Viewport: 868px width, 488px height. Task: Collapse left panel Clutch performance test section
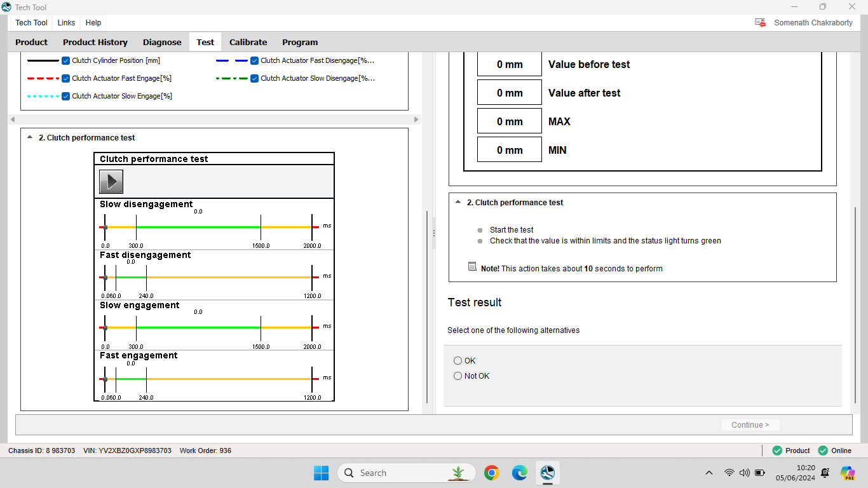tap(30, 137)
